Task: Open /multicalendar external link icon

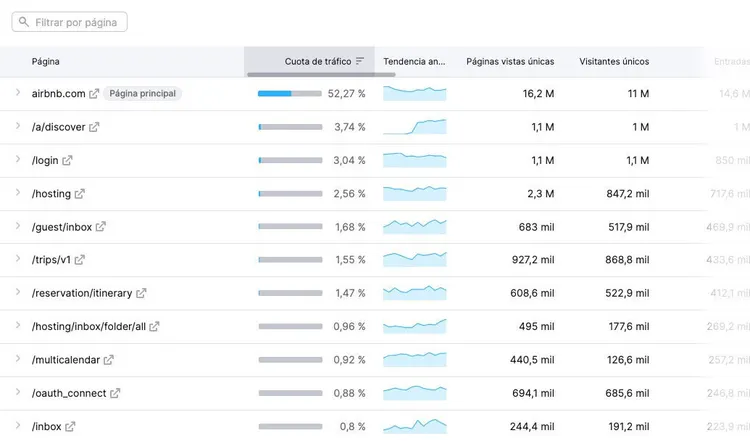Action: (x=109, y=360)
